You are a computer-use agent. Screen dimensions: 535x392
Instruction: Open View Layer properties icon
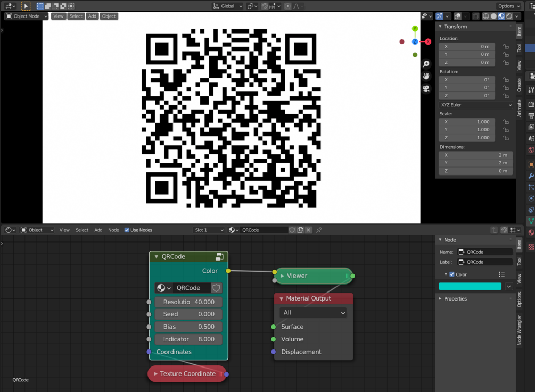(531, 127)
